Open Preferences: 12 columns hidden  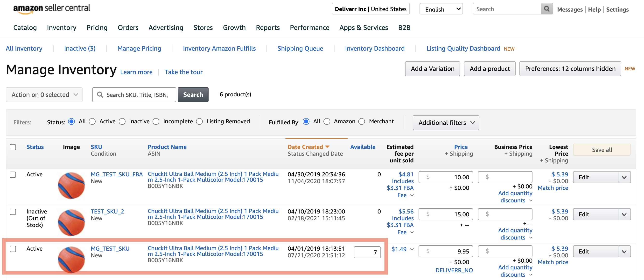pyautogui.click(x=570, y=69)
